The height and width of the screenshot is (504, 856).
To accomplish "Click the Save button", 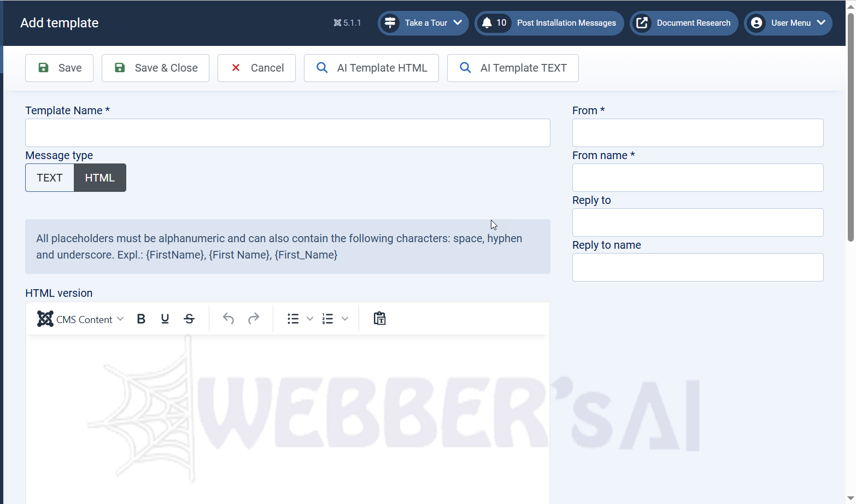I will pos(59,68).
